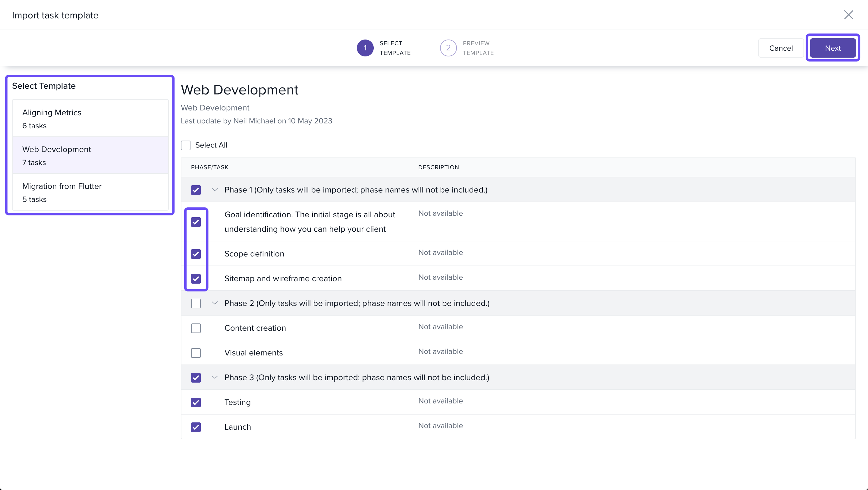Select the Aligning Metrics template

(90, 119)
